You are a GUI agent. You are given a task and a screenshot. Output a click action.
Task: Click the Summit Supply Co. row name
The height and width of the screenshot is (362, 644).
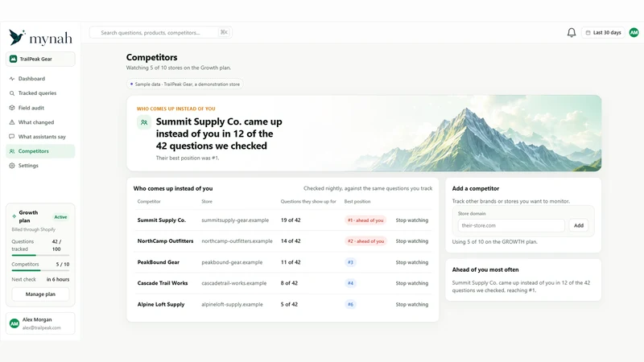coord(162,220)
